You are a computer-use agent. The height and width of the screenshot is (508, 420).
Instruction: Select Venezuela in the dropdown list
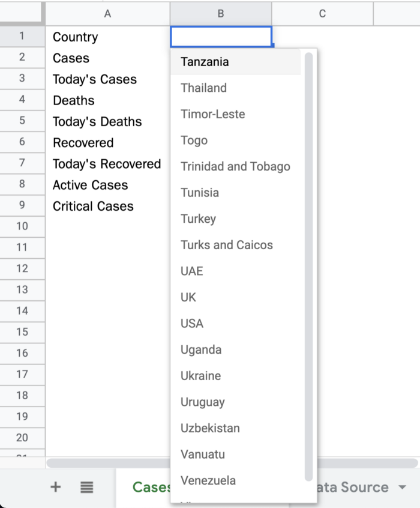tap(208, 480)
